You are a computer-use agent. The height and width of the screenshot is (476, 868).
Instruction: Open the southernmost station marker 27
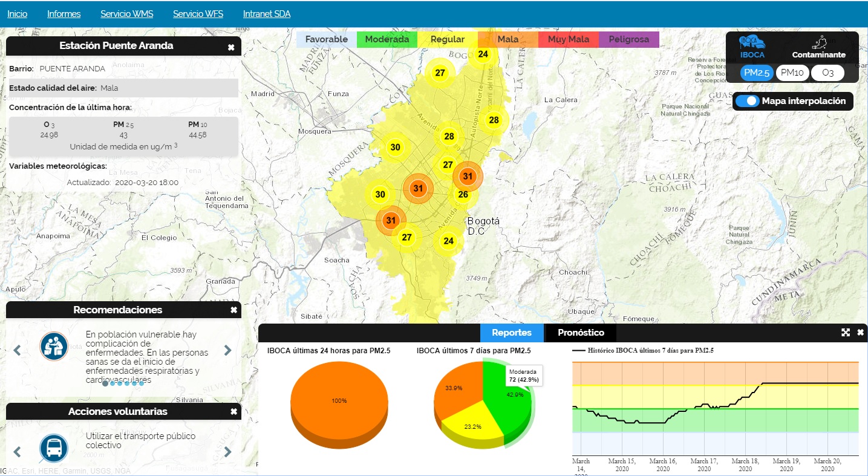click(406, 238)
